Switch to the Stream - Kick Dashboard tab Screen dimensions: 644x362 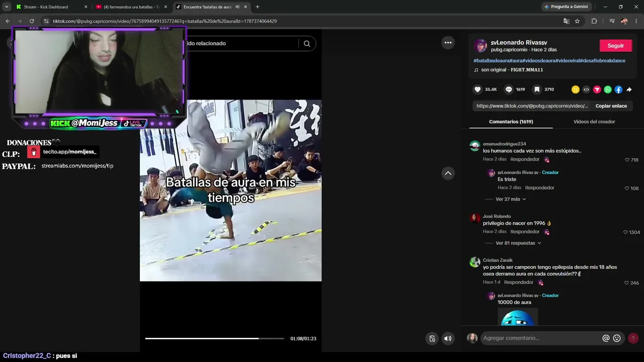pyautogui.click(x=51, y=7)
